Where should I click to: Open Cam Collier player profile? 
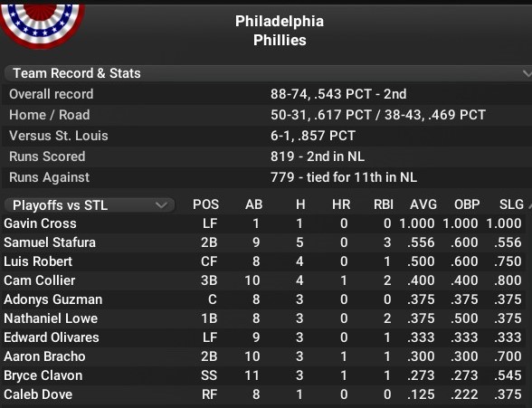pyautogui.click(x=40, y=280)
